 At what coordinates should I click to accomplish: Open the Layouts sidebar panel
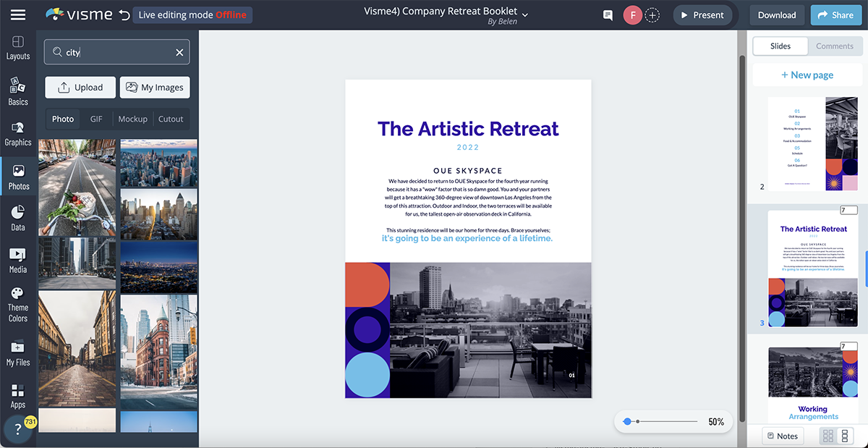[18, 48]
